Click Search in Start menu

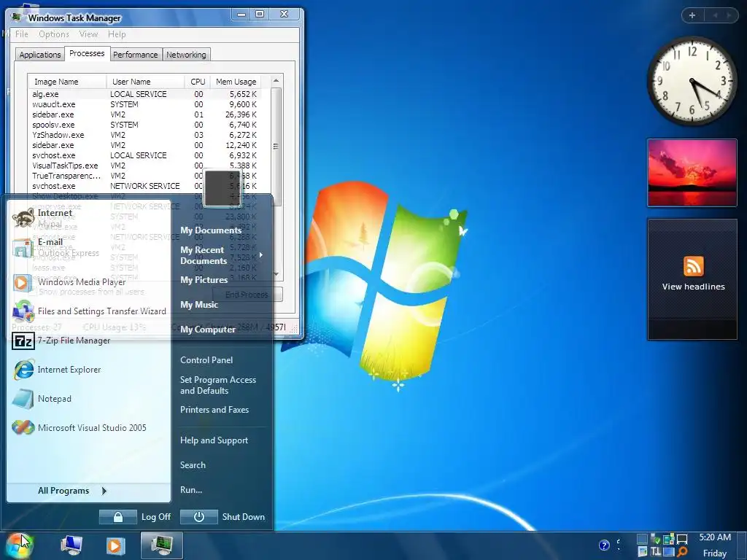(193, 465)
